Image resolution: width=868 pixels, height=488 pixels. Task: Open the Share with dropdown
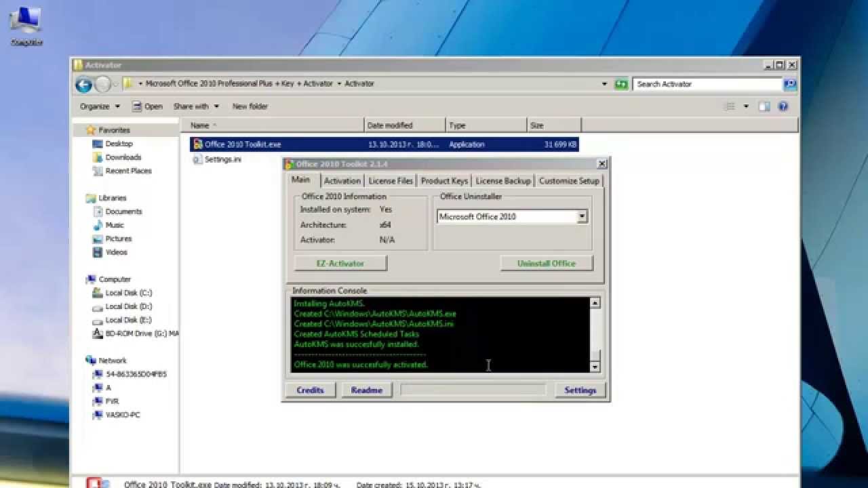point(196,106)
